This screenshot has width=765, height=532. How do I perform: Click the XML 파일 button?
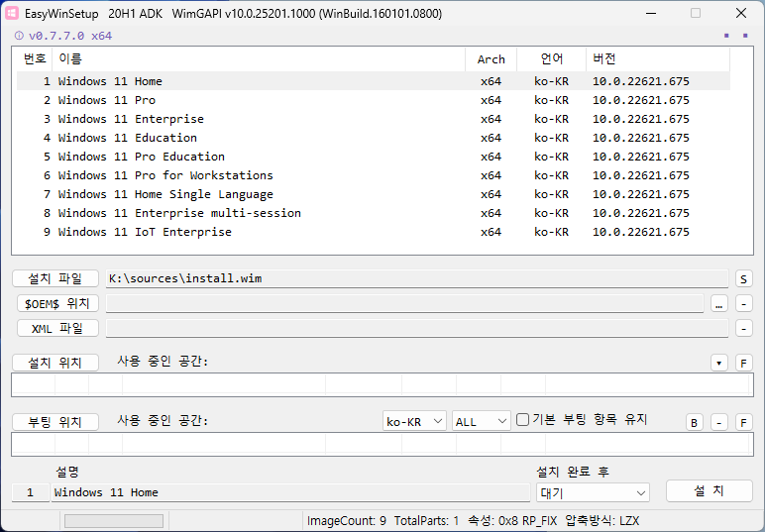tap(57, 329)
